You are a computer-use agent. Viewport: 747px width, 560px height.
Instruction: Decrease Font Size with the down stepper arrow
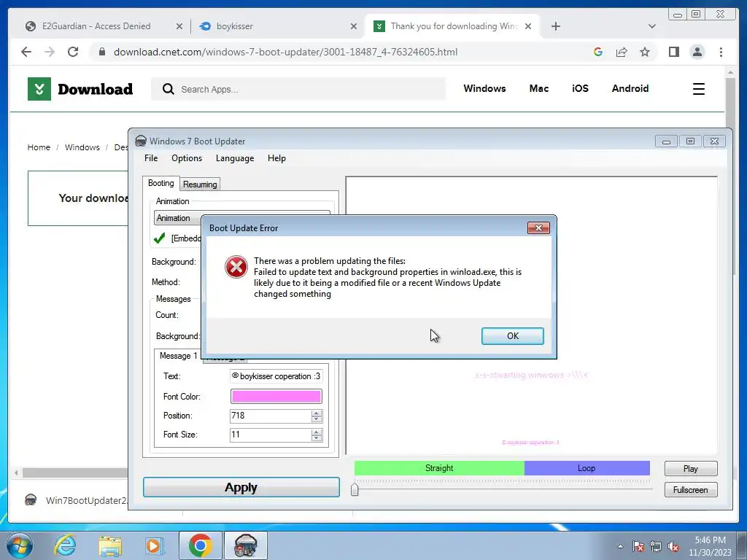[317, 438]
